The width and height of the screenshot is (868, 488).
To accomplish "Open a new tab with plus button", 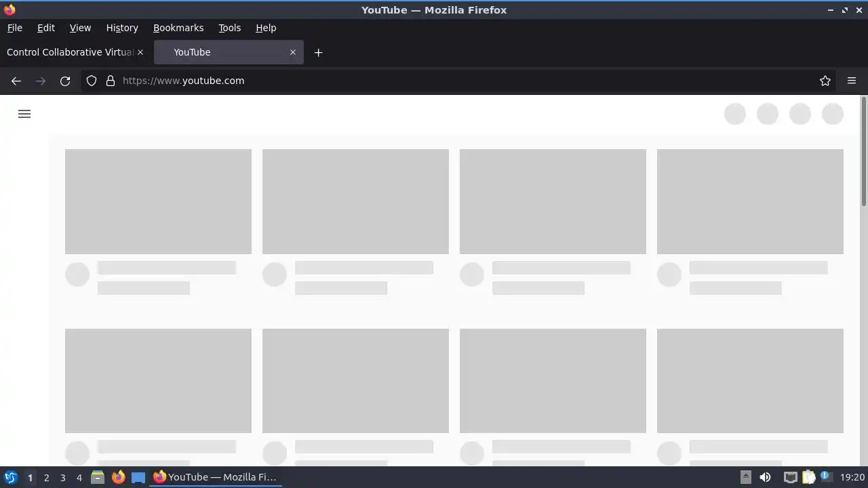I will [318, 52].
